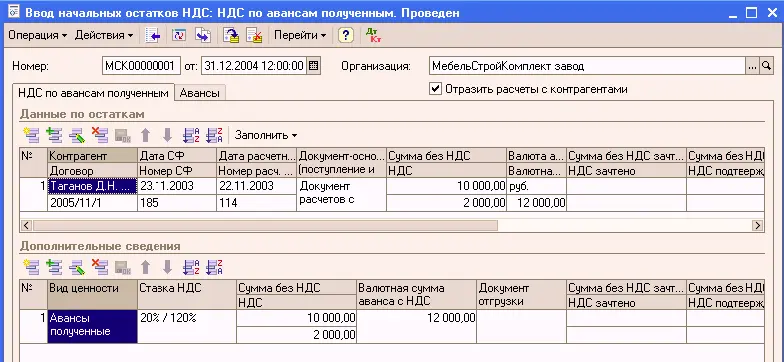Screen dimensions: 784x362
Task: Click the horizontal scrollbar left arrow
Action: tap(26, 226)
